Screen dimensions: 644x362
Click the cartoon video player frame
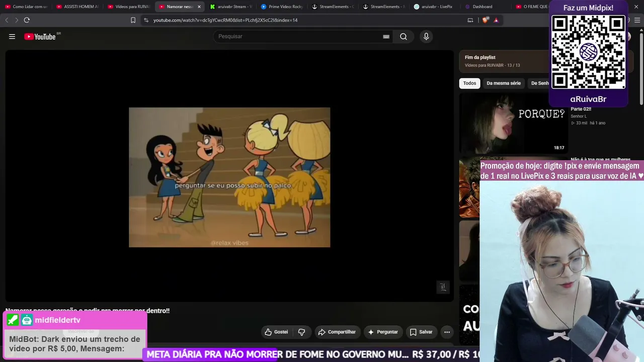click(x=229, y=177)
